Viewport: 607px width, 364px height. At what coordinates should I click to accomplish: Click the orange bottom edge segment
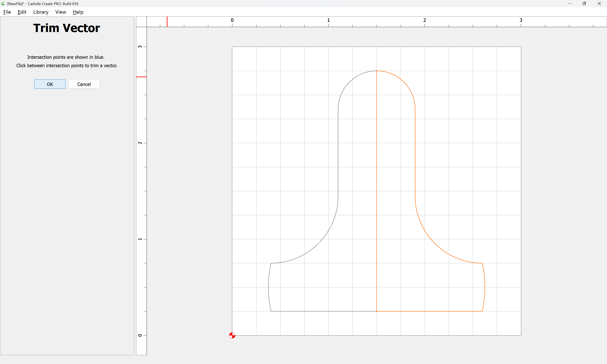coord(429,311)
